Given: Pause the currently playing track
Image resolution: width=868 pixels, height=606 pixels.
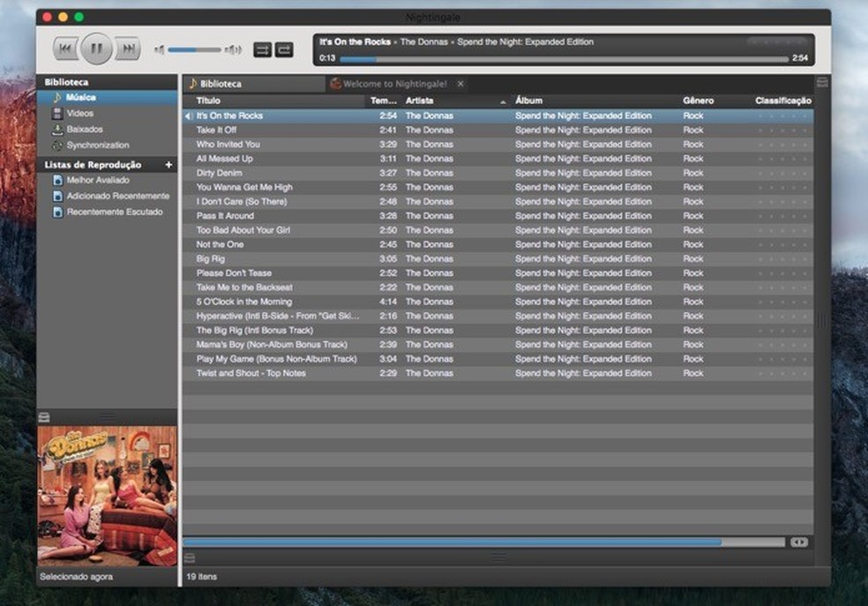Looking at the screenshot, I should pos(96,49).
